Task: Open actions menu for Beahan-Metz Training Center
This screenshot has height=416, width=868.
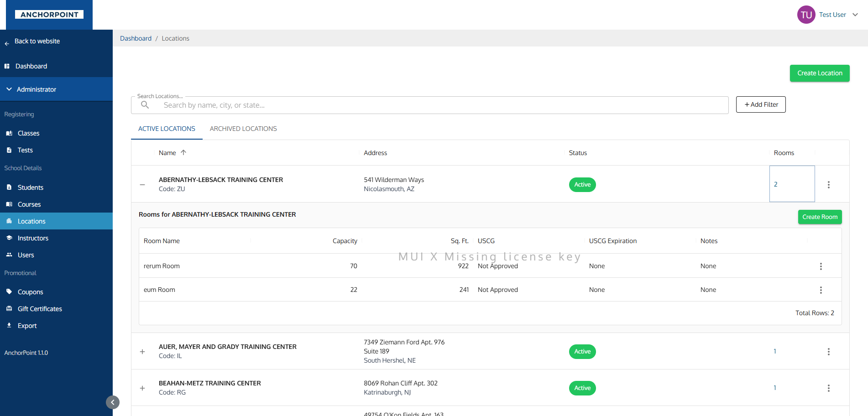Action: (x=828, y=388)
